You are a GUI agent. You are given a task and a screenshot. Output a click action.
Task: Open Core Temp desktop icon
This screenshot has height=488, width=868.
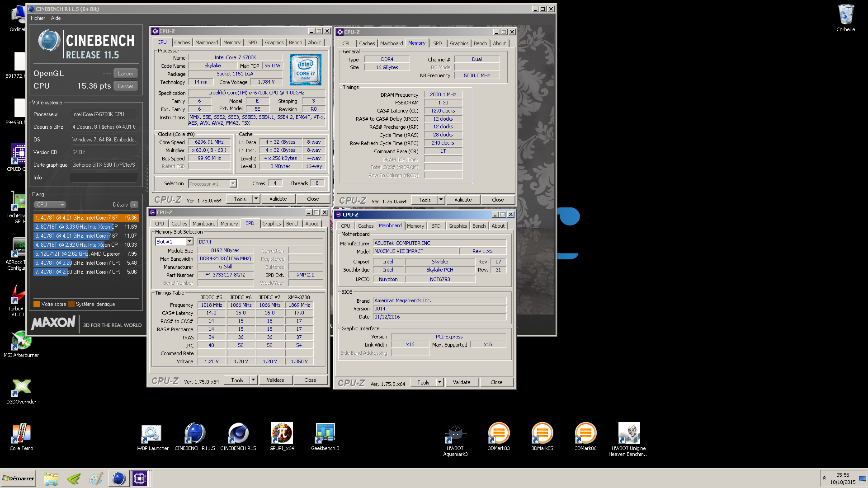coord(21,437)
